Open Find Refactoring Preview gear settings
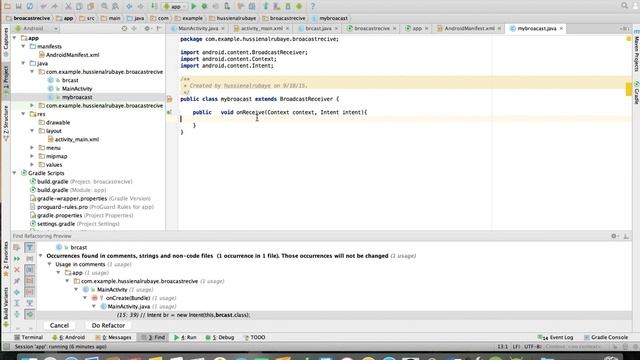This screenshot has width=640, height=360. click(614, 236)
